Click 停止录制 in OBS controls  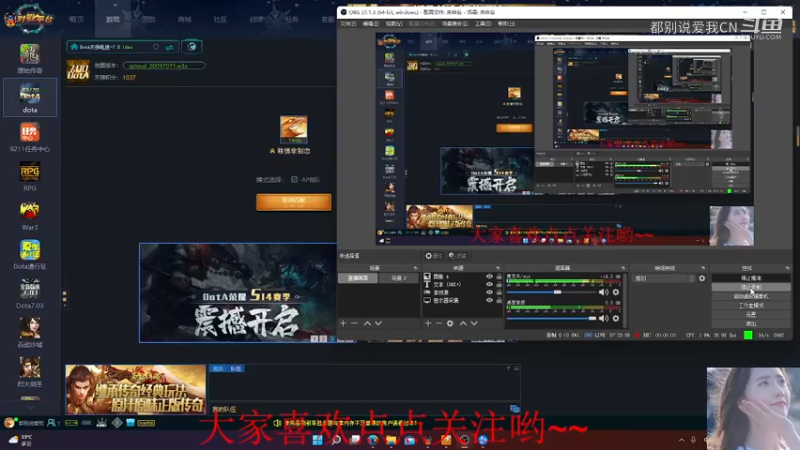pos(751,287)
